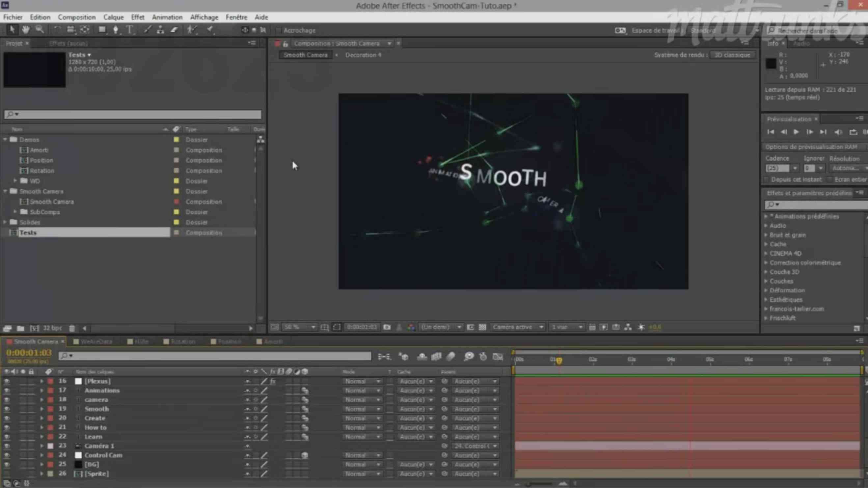Enable the Accrochage checkbox

(278, 31)
